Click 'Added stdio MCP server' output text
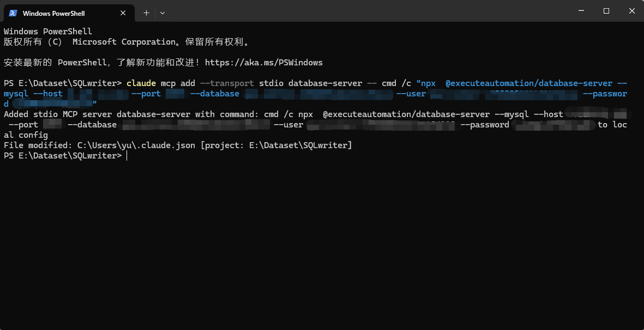 [x=57, y=114]
